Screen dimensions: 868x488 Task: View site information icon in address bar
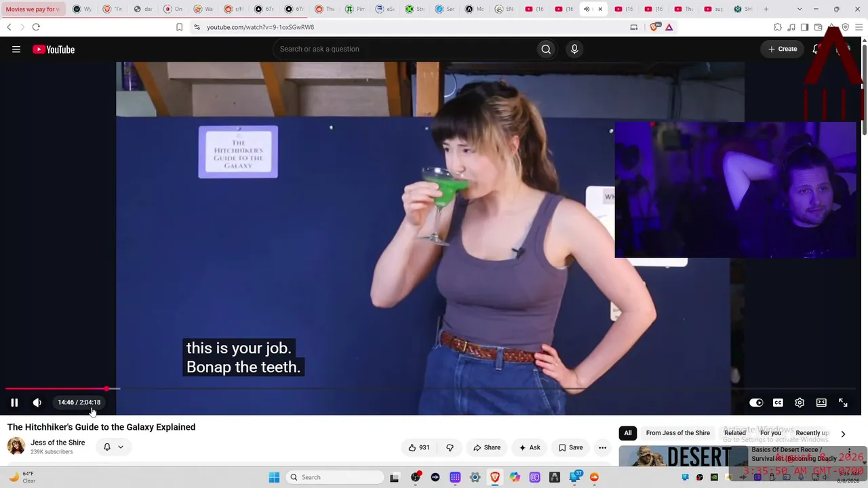coord(197,27)
